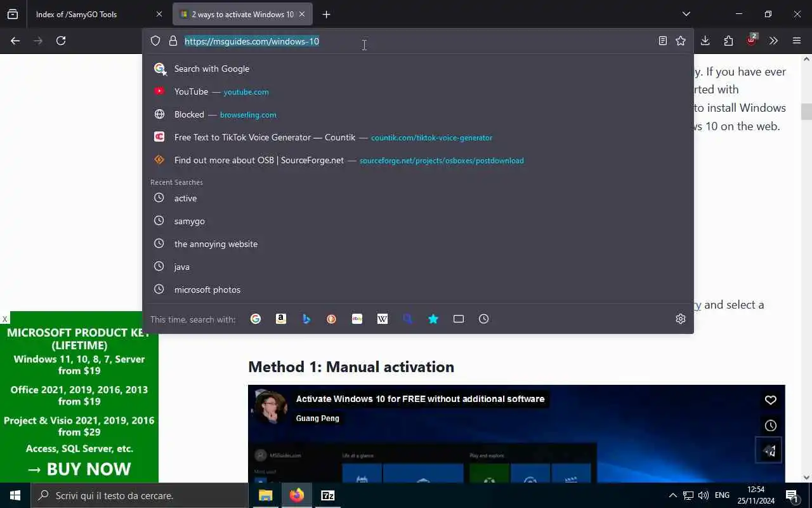Open search settings gear icon

pyautogui.click(x=681, y=319)
